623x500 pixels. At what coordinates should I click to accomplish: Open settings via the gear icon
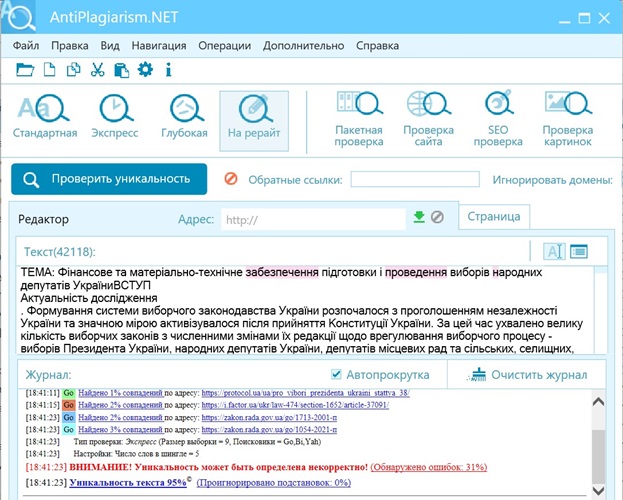coord(145,70)
